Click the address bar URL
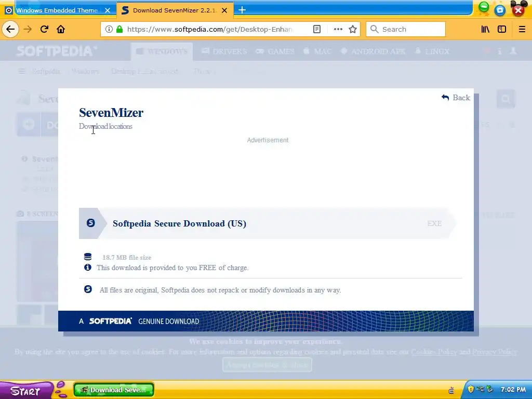The height and width of the screenshot is (399, 532). 209,29
